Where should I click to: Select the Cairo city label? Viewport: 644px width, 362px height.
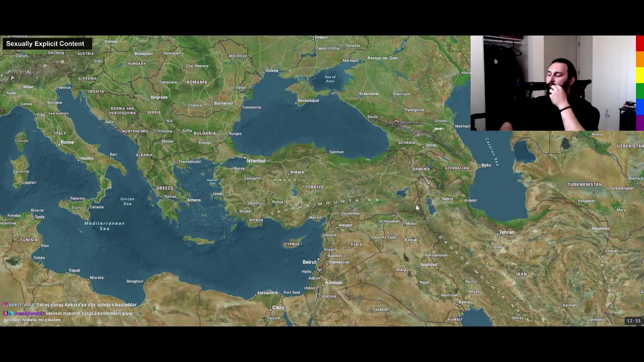(278, 308)
